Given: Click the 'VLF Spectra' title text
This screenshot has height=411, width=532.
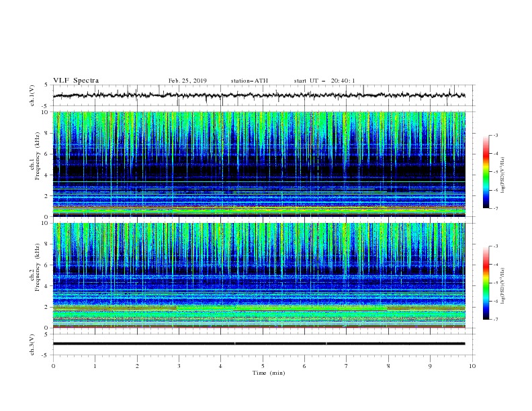Looking at the screenshot, I should [76, 81].
